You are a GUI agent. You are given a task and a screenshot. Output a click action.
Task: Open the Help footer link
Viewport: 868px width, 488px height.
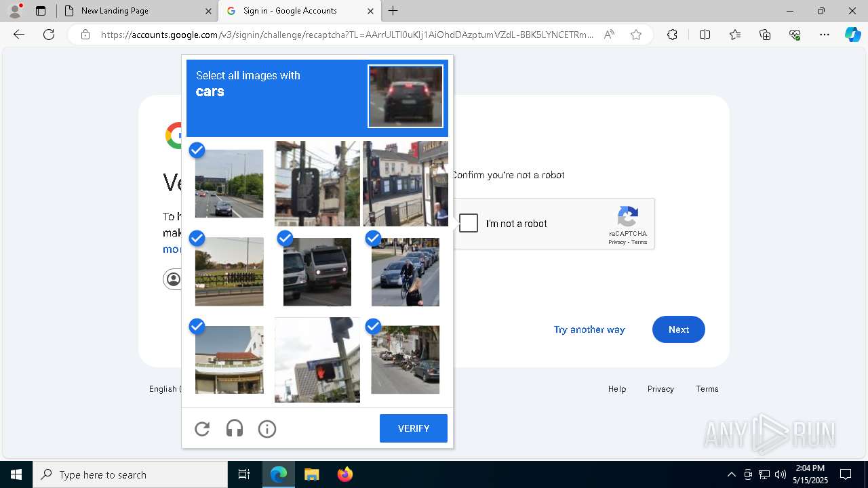click(617, 389)
